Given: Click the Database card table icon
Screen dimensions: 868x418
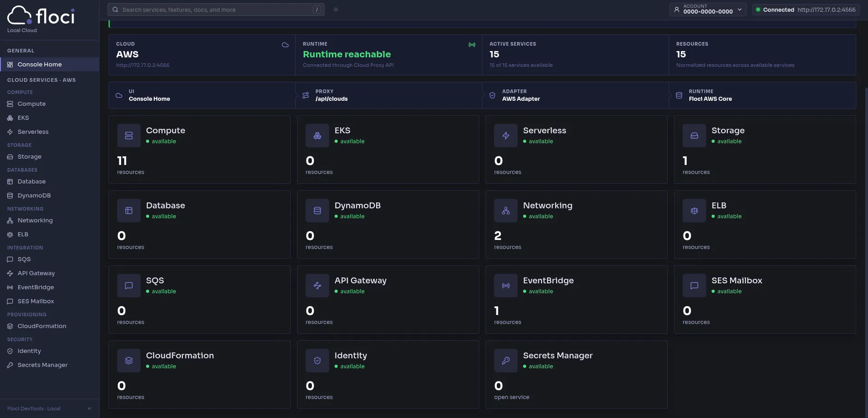Looking at the screenshot, I should coord(129,211).
